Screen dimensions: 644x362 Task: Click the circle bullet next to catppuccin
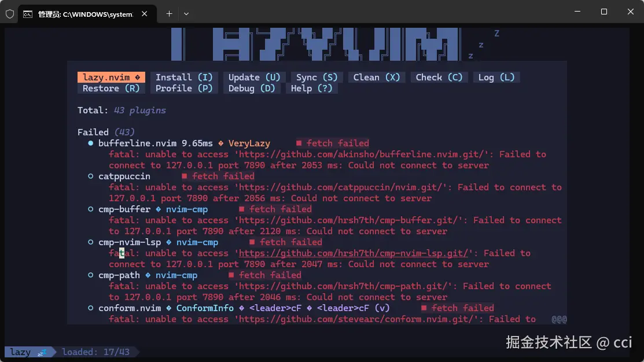pyautogui.click(x=90, y=176)
